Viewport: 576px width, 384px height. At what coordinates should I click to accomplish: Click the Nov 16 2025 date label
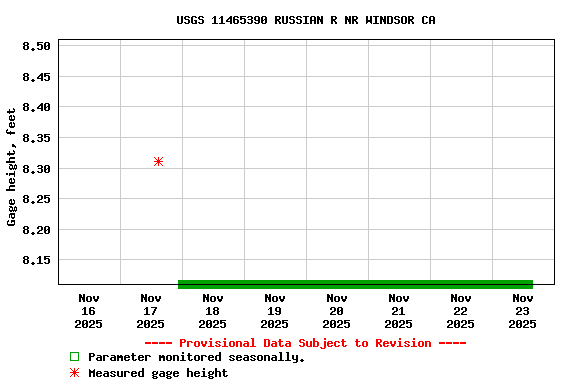click(x=89, y=311)
